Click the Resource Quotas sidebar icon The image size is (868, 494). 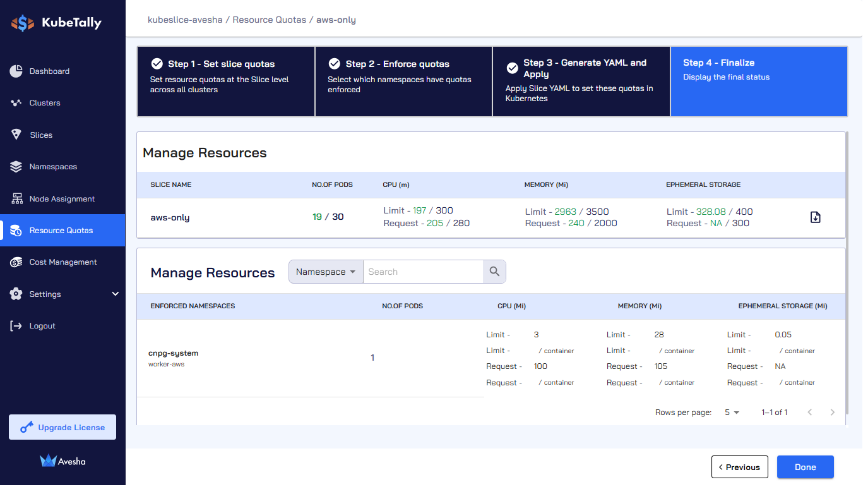(x=16, y=230)
